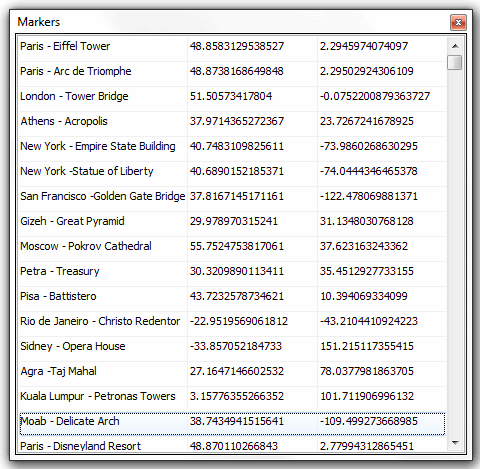Image resolution: width=480 pixels, height=469 pixels.
Task: Click latitude value 29.978970315241
Action: (234, 221)
